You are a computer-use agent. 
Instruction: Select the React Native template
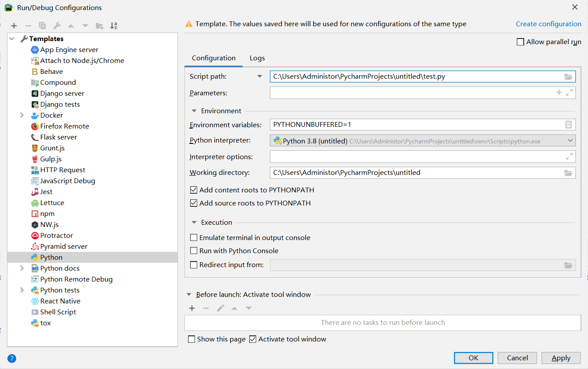point(60,301)
